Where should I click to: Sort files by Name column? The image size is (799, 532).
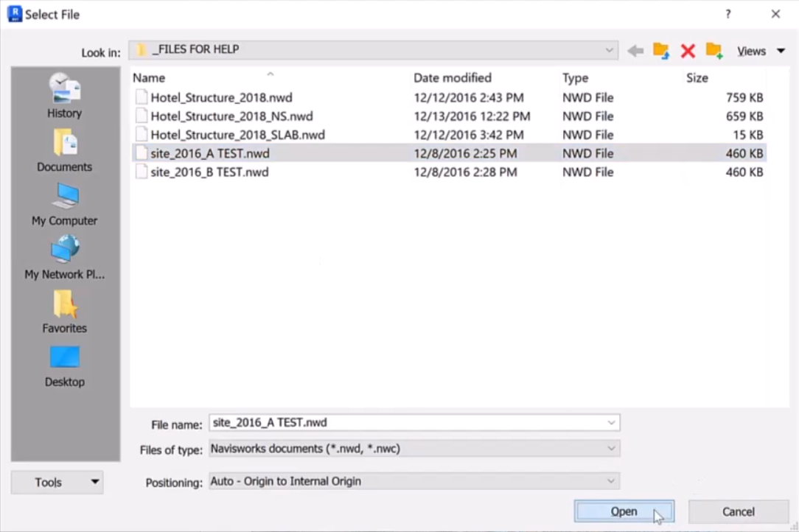pos(149,78)
